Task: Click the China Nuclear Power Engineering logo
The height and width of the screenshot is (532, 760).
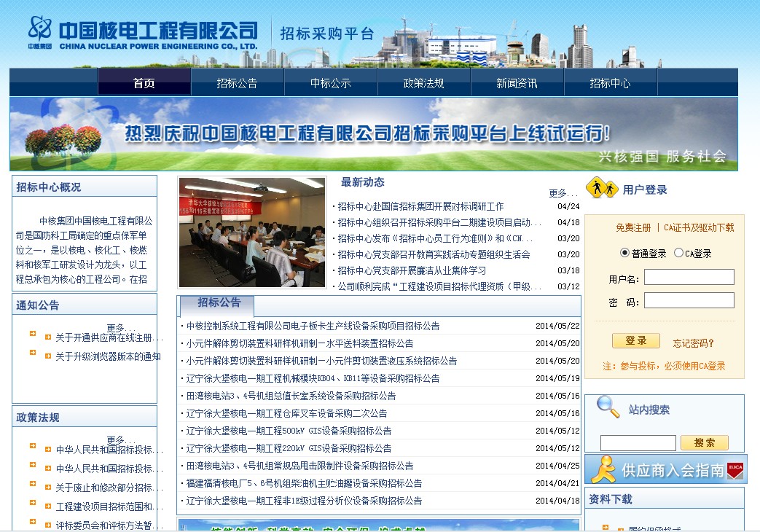Action: pos(143,33)
